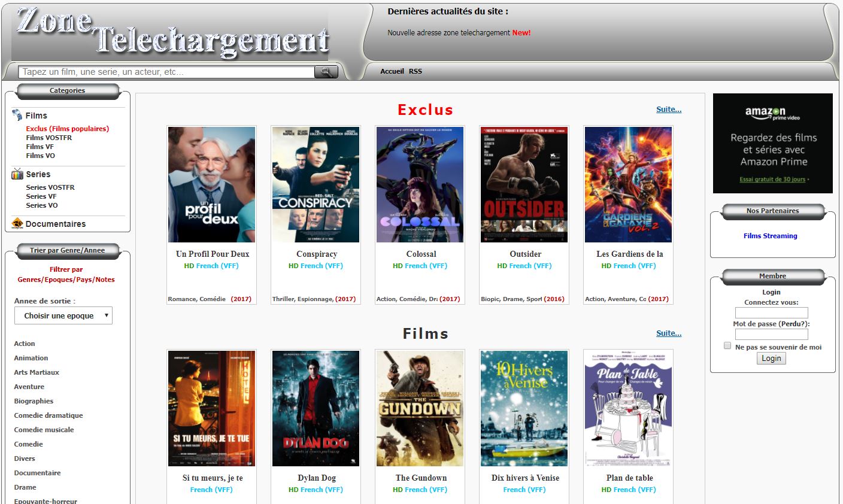This screenshot has height=504, width=843.
Task: Open the 'Choisir une epoque' dropdown
Action: point(63,315)
